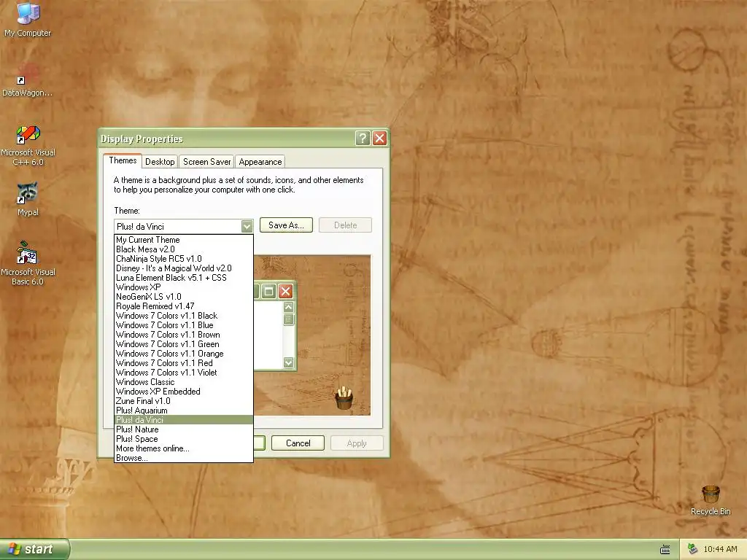Choose NeoGeniX LS v1.0 theme
This screenshot has height=560, width=747.
point(184,297)
